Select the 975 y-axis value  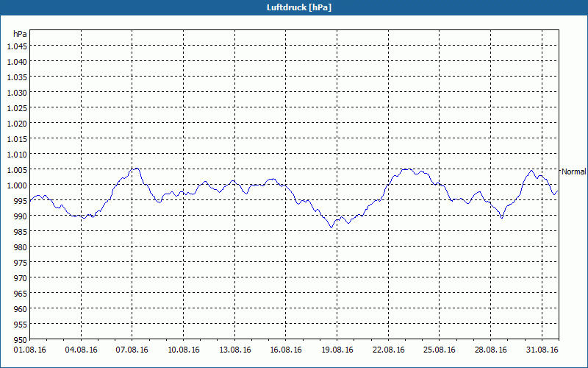coord(21,263)
